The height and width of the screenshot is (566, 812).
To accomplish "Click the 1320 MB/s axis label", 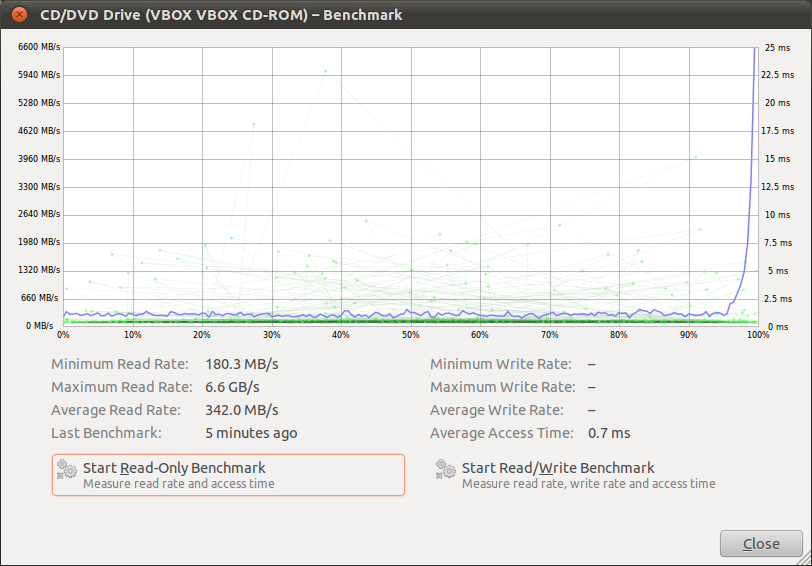I will (39, 270).
